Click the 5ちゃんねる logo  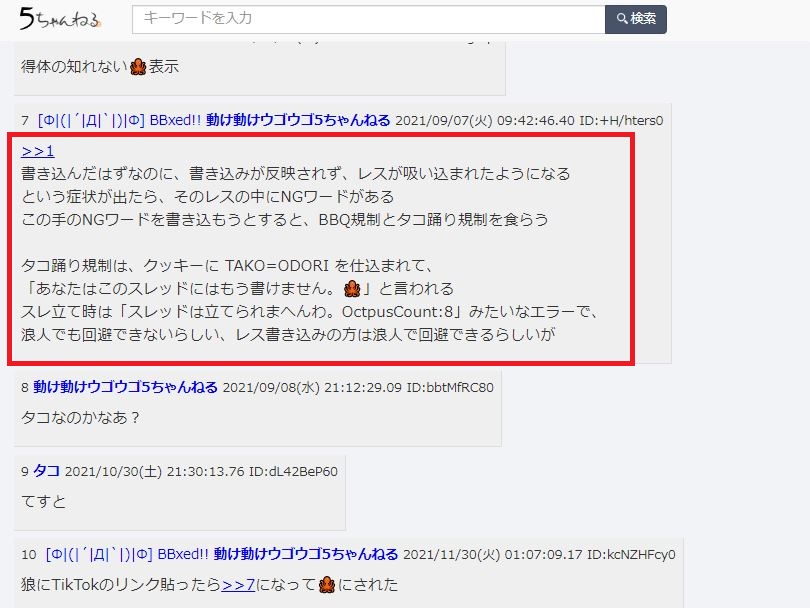point(59,19)
